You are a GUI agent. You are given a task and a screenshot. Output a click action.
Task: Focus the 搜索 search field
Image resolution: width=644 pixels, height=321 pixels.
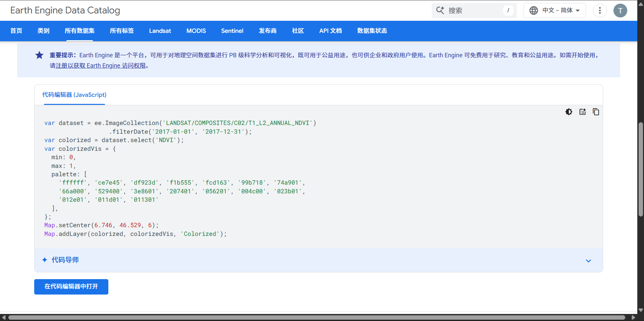click(474, 10)
